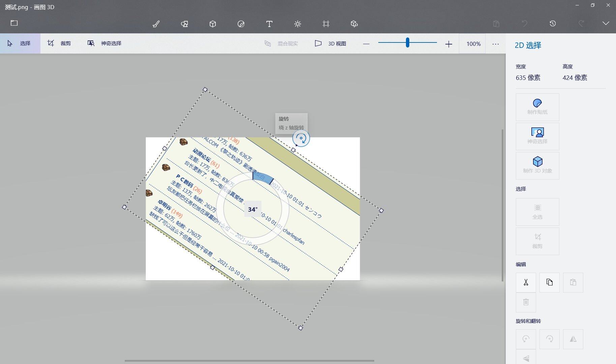
Task: Click the undo arrow
Action: click(x=524, y=24)
